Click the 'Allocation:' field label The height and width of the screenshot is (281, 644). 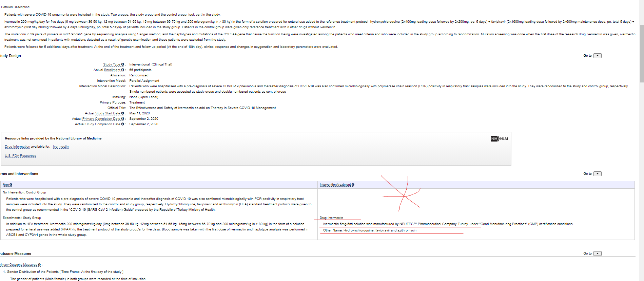coord(118,75)
